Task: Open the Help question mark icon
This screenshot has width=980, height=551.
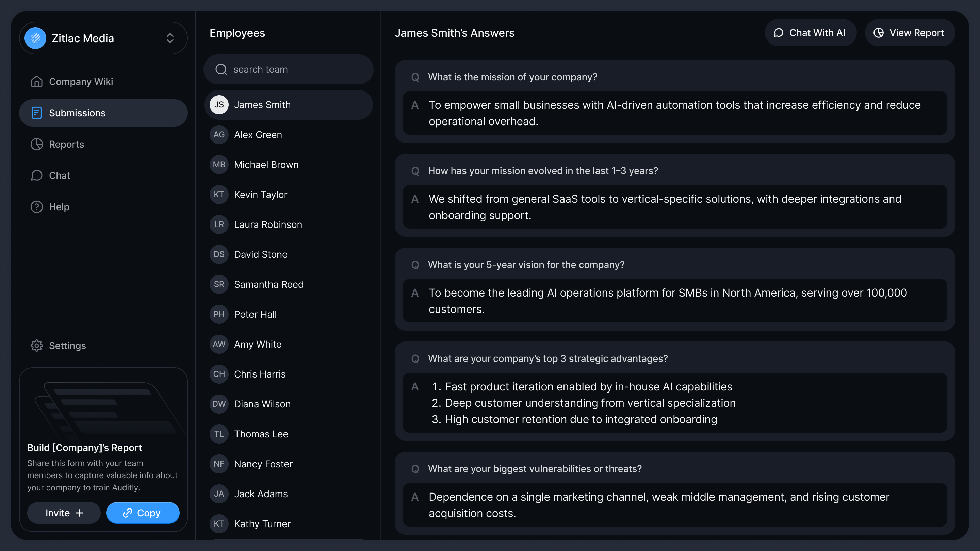Action: [36, 207]
